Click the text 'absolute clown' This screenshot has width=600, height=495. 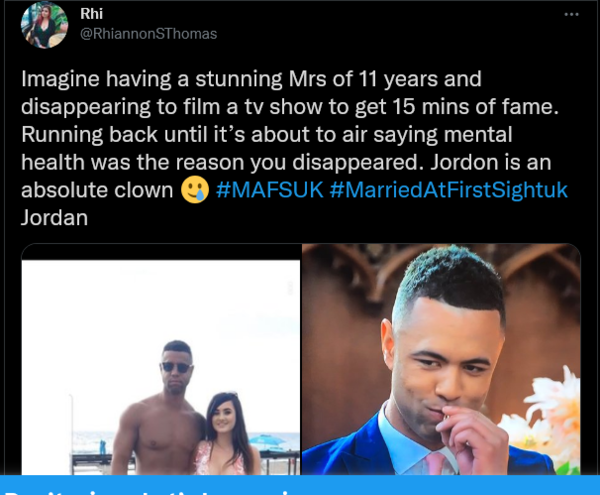[97, 190]
